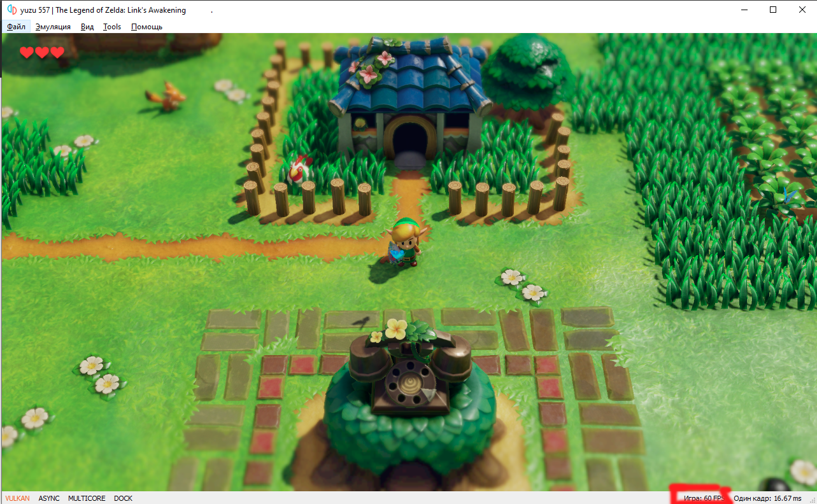
Task: Open the Файл menu
Action: 16,27
